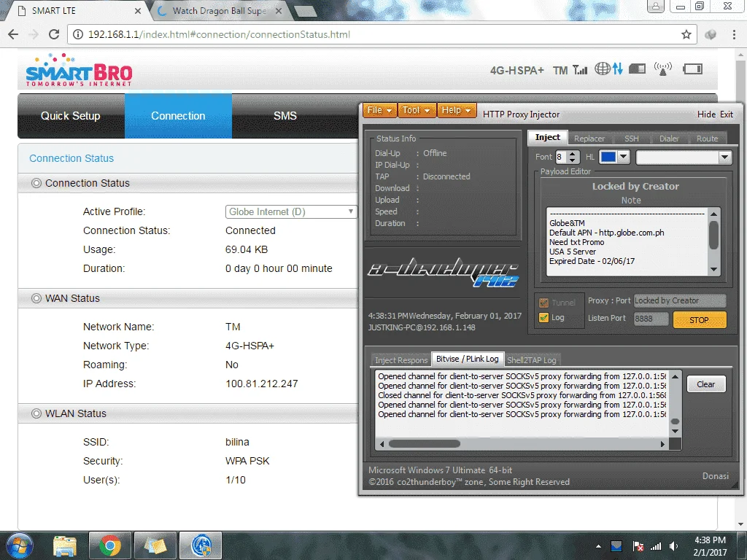Switch to the Replacer tab
747x560 pixels.
(589, 139)
